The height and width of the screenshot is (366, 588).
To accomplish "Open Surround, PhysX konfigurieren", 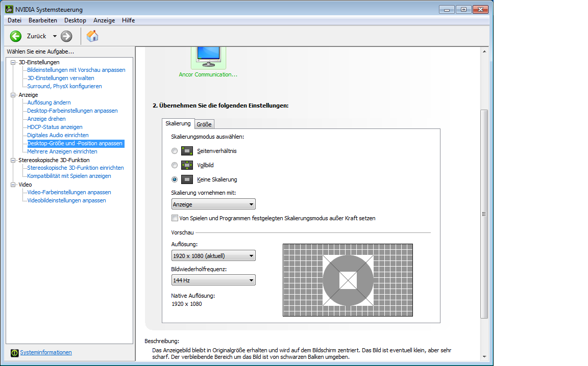I will pyautogui.click(x=64, y=86).
